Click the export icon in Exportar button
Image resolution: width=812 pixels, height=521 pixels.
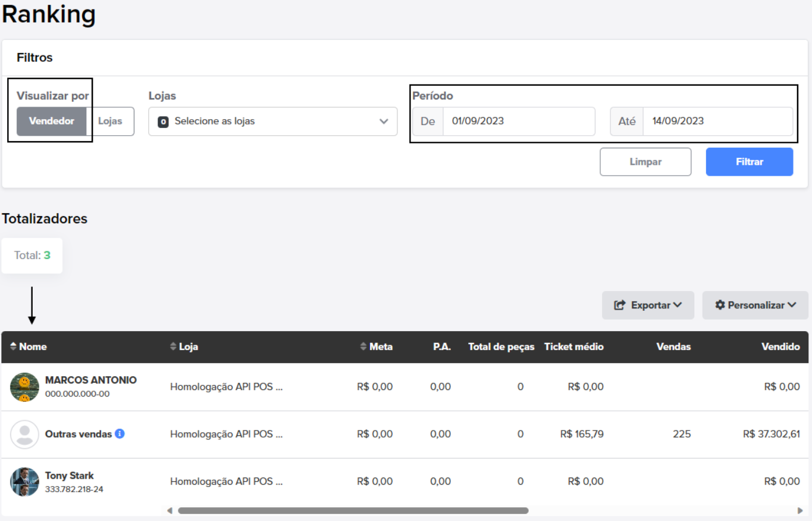(620, 305)
